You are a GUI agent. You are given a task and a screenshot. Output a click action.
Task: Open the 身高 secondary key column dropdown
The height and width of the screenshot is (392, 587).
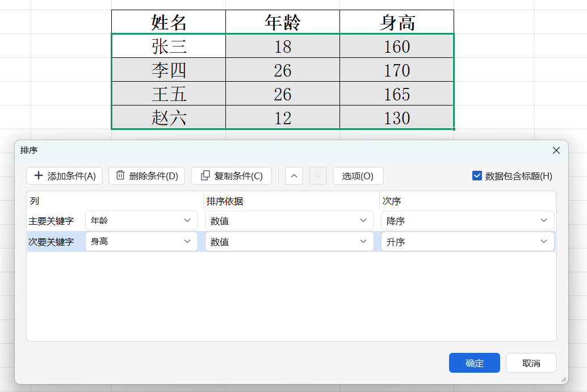(141, 242)
